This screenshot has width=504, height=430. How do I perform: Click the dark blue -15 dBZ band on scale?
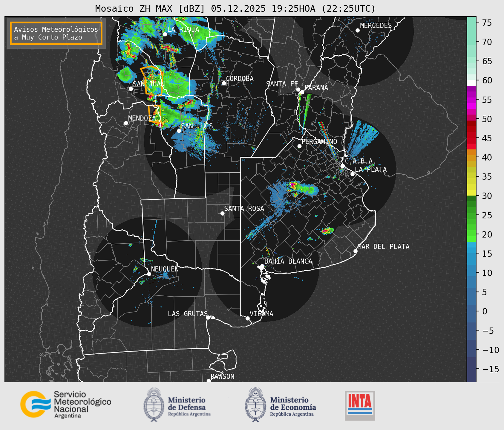point(471,369)
